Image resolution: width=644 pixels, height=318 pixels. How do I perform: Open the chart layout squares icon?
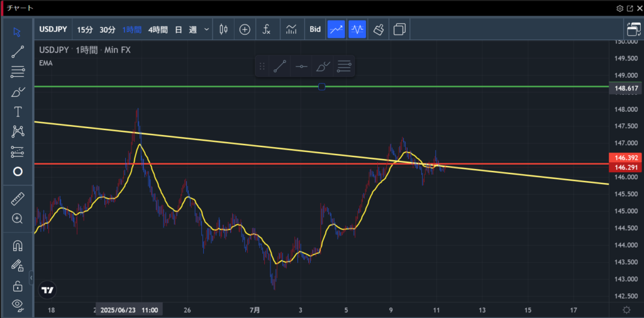(x=399, y=30)
